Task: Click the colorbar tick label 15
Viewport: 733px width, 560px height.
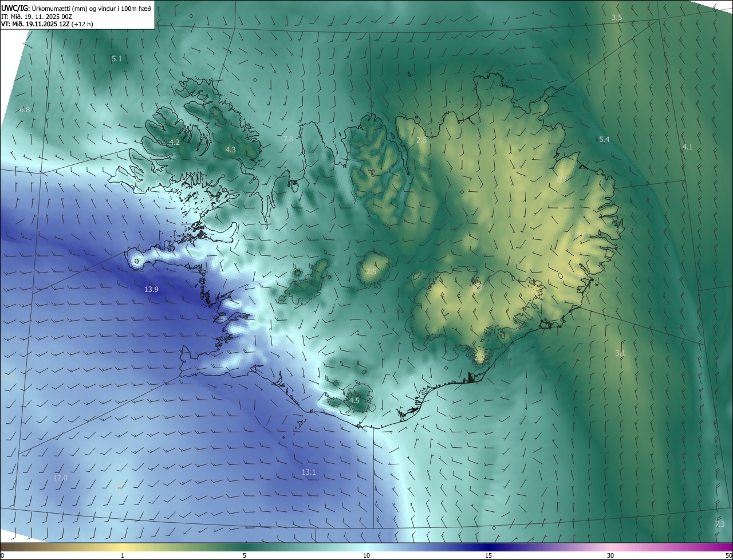Action: [488, 555]
